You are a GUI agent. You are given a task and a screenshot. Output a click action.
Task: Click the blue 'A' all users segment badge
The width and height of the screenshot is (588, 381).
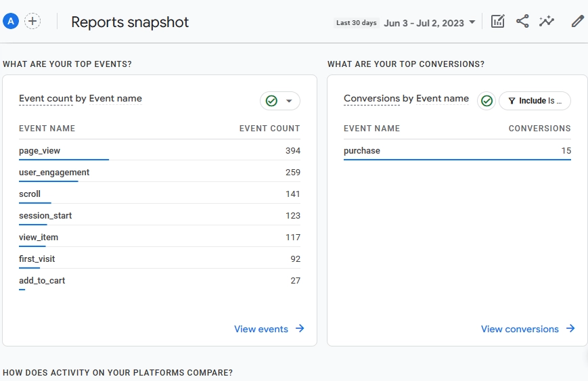point(11,21)
